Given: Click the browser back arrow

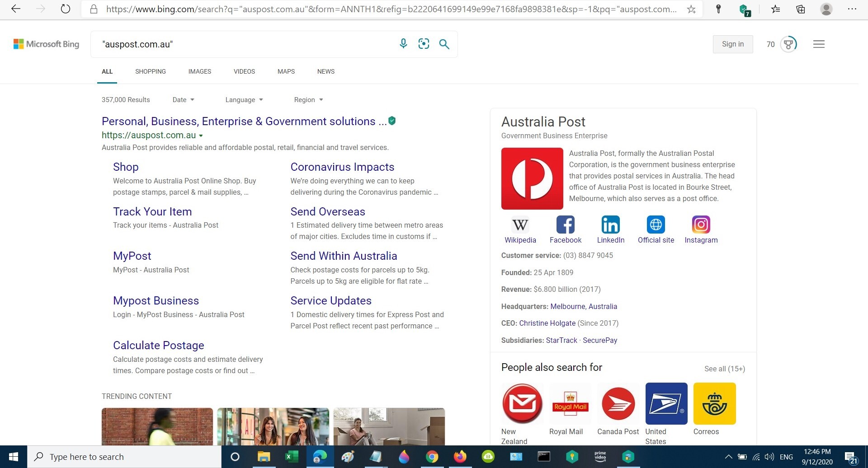Looking at the screenshot, I should pos(16,9).
